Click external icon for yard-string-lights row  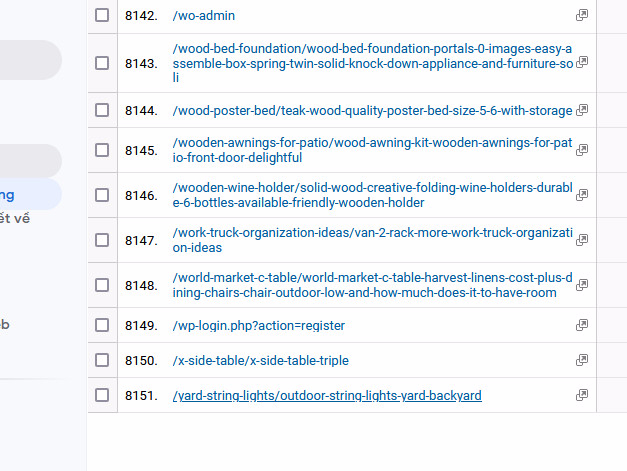[582, 395]
